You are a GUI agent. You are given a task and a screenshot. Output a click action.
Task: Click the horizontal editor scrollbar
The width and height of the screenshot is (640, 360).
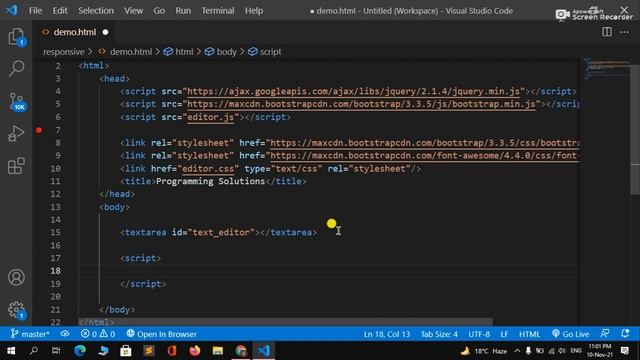pos(285,322)
